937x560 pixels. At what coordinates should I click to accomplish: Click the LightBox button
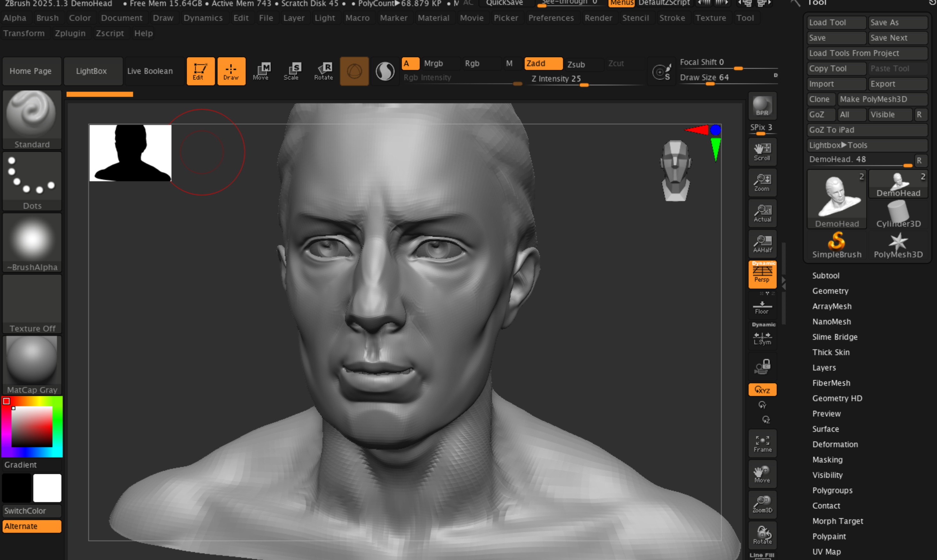[91, 71]
